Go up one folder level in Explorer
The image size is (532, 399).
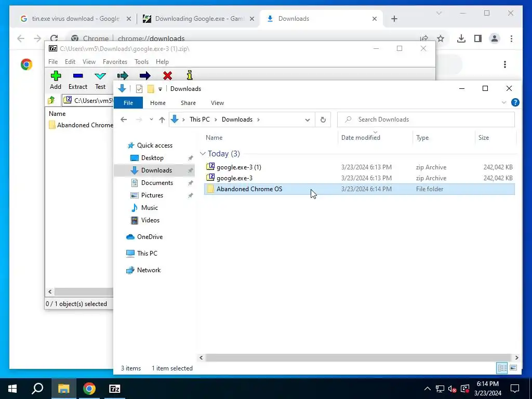click(162, 120)
